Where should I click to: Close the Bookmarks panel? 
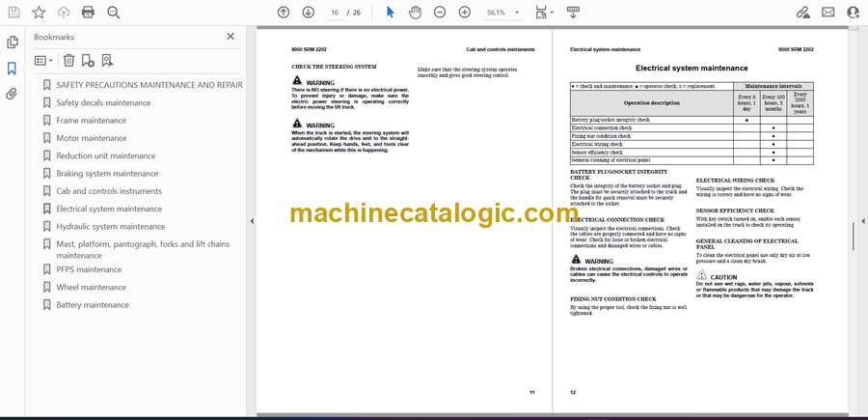point(231,37)
